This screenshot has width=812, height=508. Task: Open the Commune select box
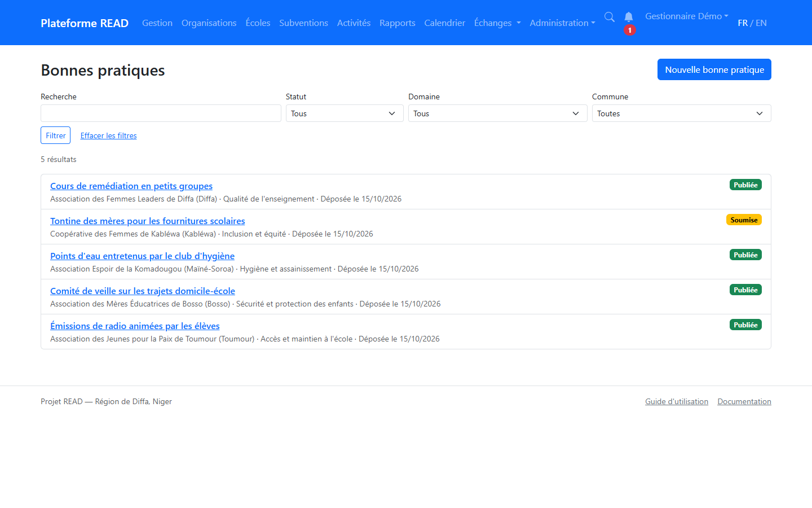682,113
